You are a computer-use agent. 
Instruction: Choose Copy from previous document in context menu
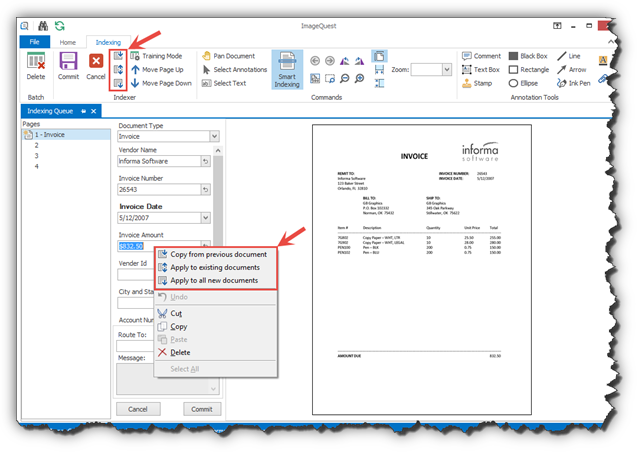(216, 254)
